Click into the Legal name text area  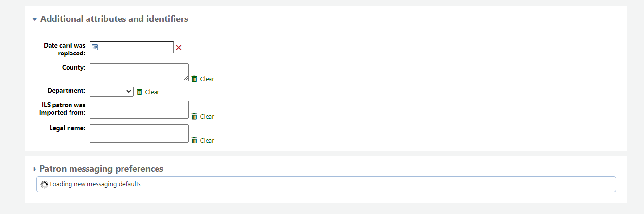[139, 133]
